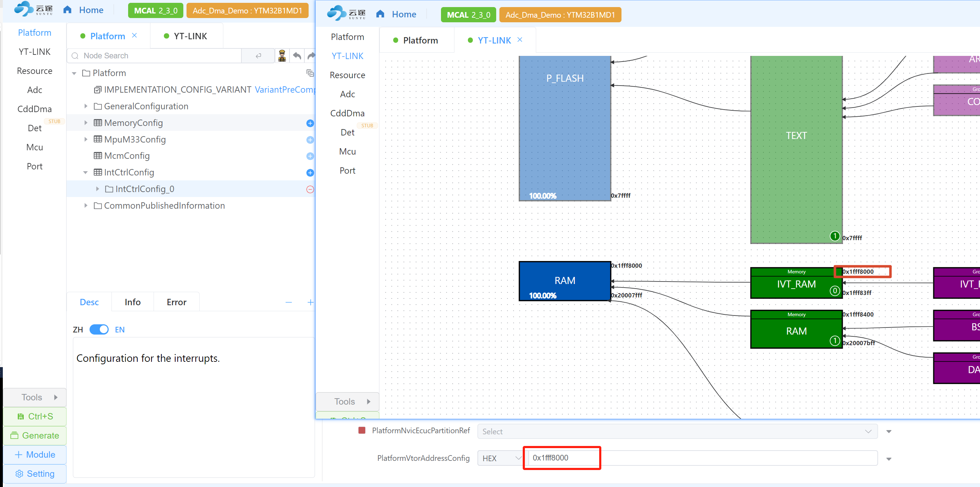Viewport: 980px width, 487px height.
Task: Click the Ctrl+S save button
Action: click(35, 417)
